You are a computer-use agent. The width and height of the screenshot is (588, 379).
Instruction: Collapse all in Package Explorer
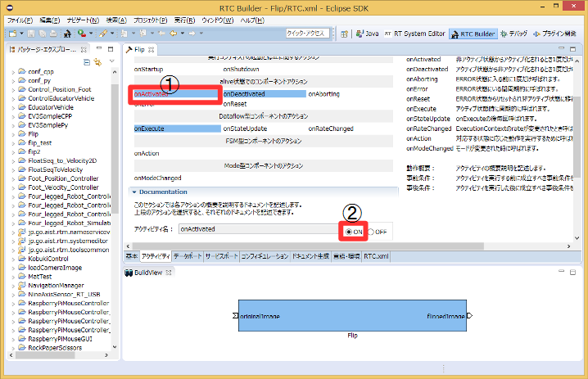(87, 62)
